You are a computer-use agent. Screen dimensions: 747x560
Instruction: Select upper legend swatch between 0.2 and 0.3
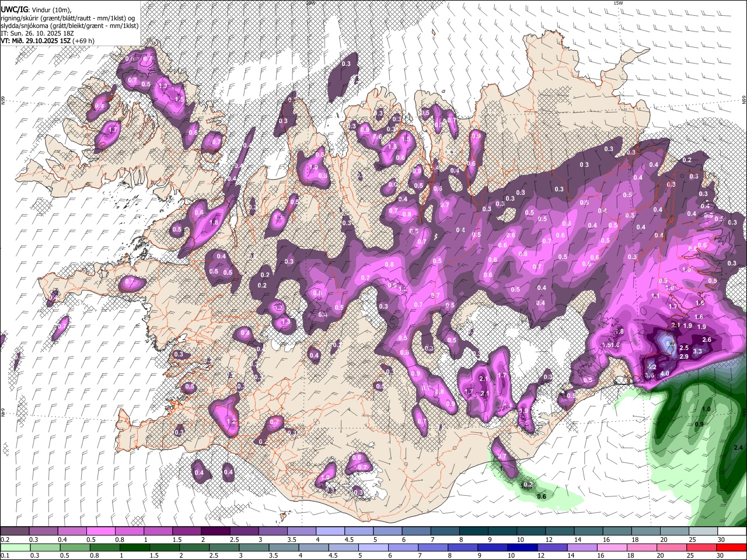click(15, 531)
